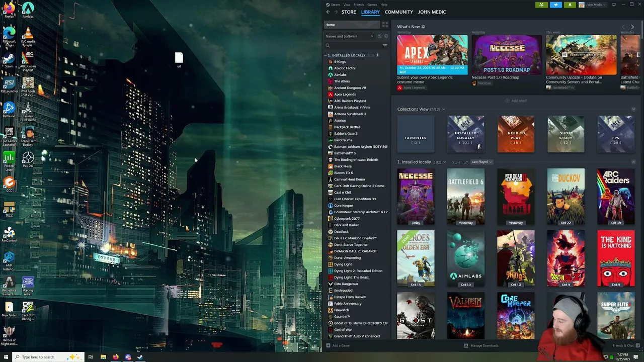
Task: Open File Explorer from the taskbar
Action: (103, 357)
